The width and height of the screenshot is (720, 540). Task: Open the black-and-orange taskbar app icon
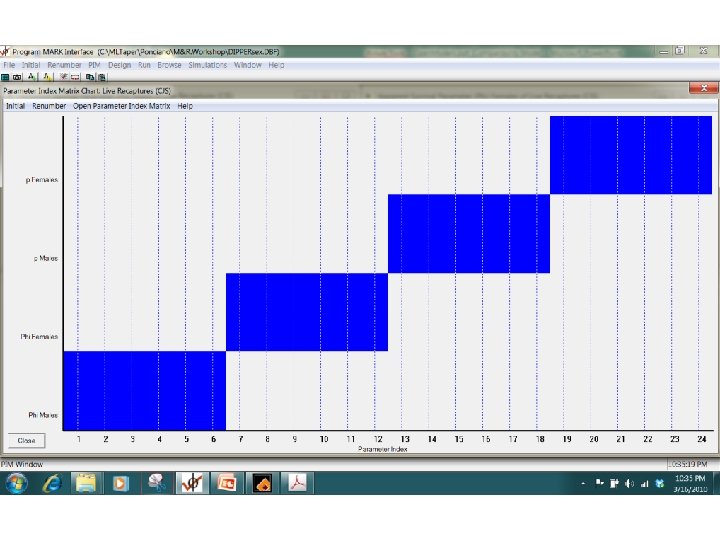click(262, 483)
